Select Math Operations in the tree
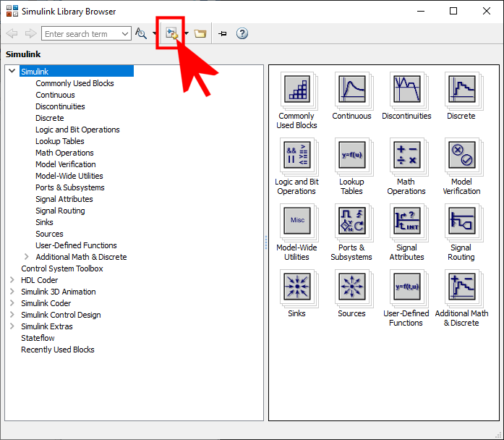Screen dimensions: 504x440 [x=64, y=153]
